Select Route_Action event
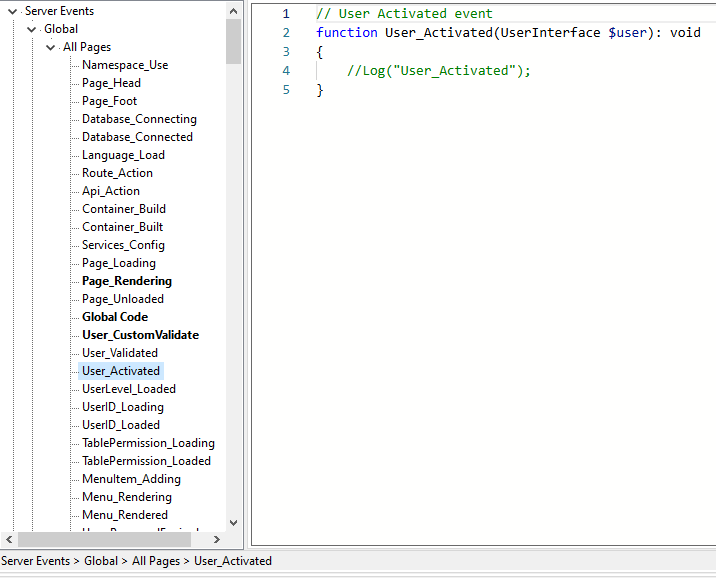This screenshot has height=578, width=716. click(x=117, y=173)
